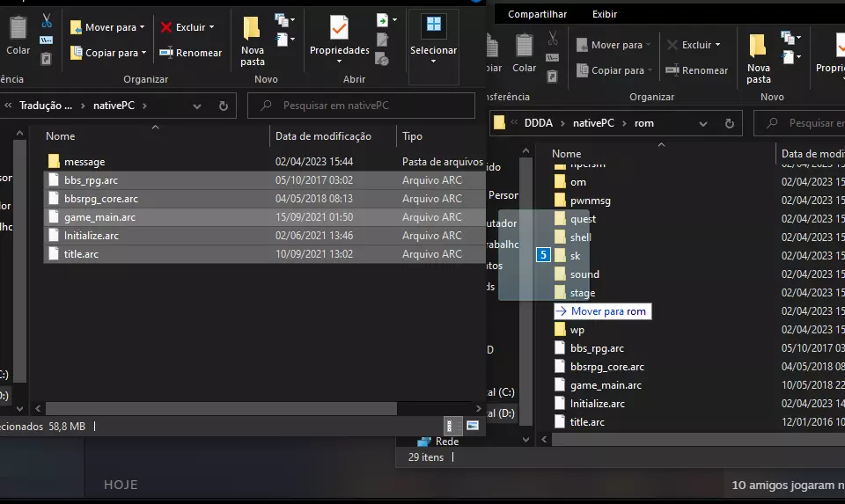Viewport: 845px width, 504px height.
Task: Open Excluir dropdown in nativePC window
Action: 211,27
